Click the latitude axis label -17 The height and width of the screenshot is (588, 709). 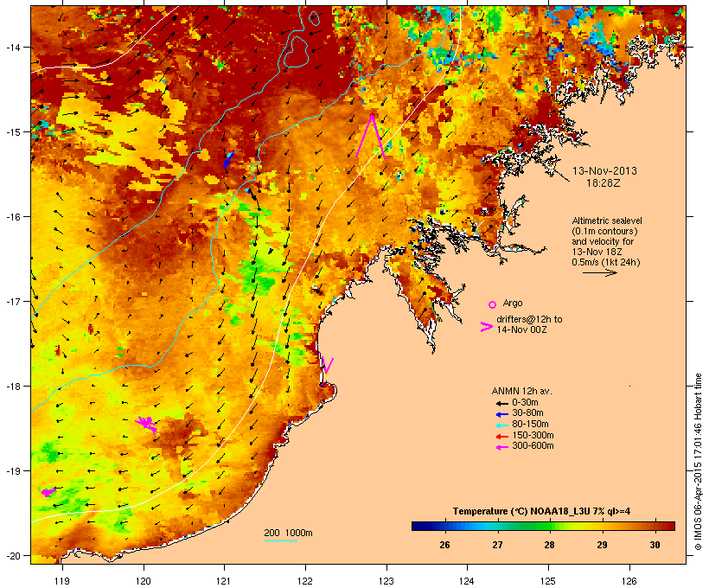pyautogui.click(x=12, y=301)
